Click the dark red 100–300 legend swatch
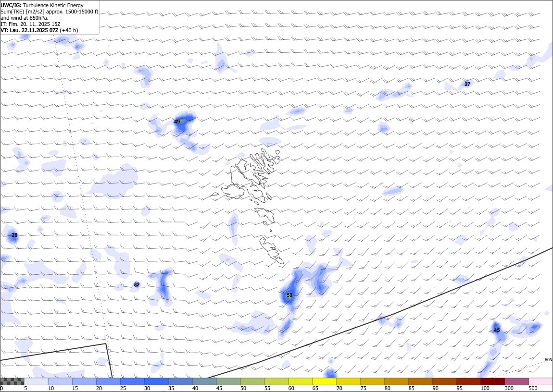The width and height of the screenshot is (553, 392). (x=492, y=381)
